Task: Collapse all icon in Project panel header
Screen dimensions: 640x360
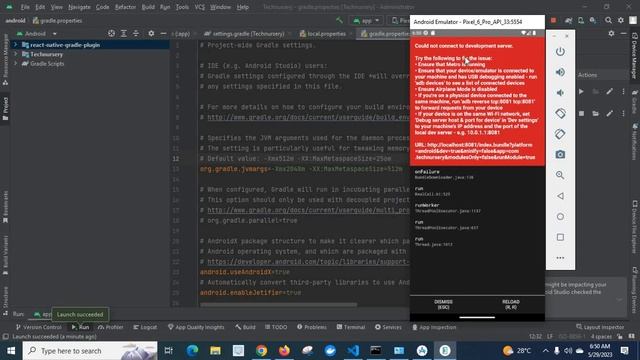Action: 136,33
